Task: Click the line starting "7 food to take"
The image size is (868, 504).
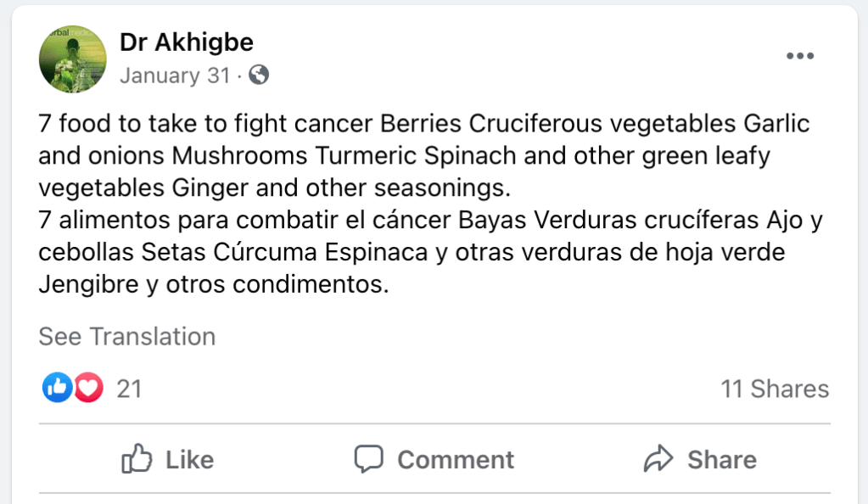Action: (424, 124)
